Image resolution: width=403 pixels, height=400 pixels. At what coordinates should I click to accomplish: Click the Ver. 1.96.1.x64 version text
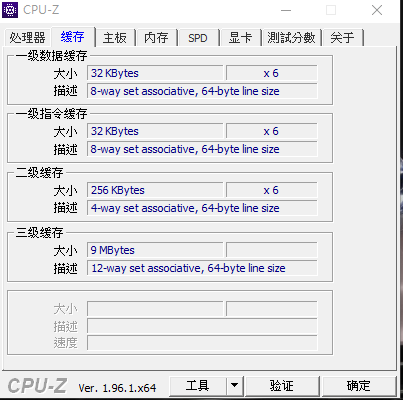pyautogui.click(x=117, y=388)
